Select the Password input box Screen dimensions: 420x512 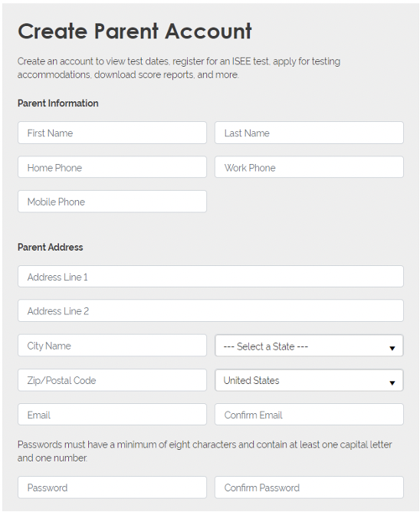[112, 487]
